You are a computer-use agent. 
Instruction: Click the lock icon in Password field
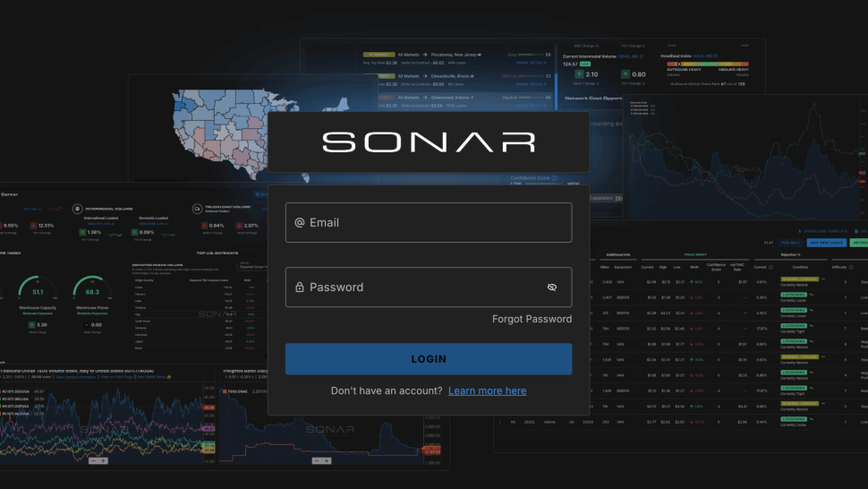(300, 287)
